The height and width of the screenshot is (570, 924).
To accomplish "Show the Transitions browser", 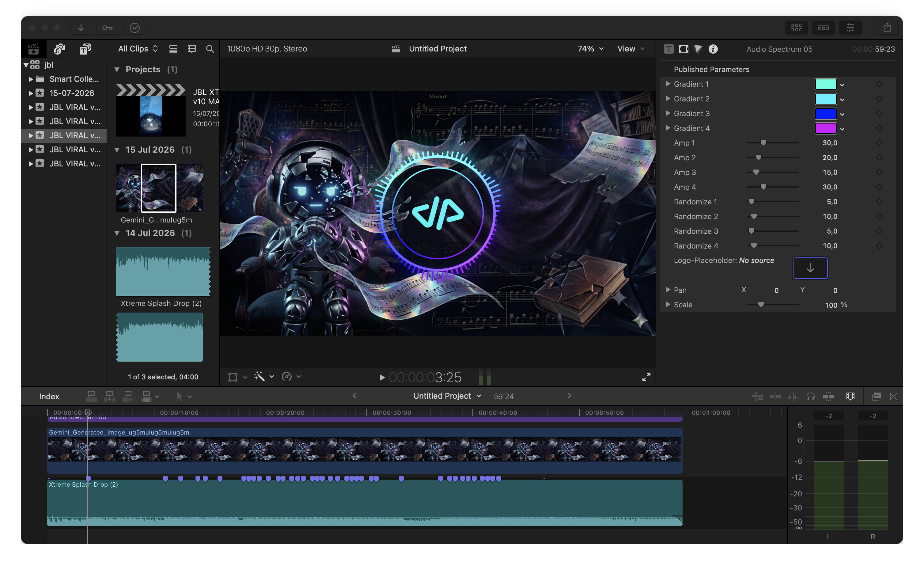I will 893,396.
